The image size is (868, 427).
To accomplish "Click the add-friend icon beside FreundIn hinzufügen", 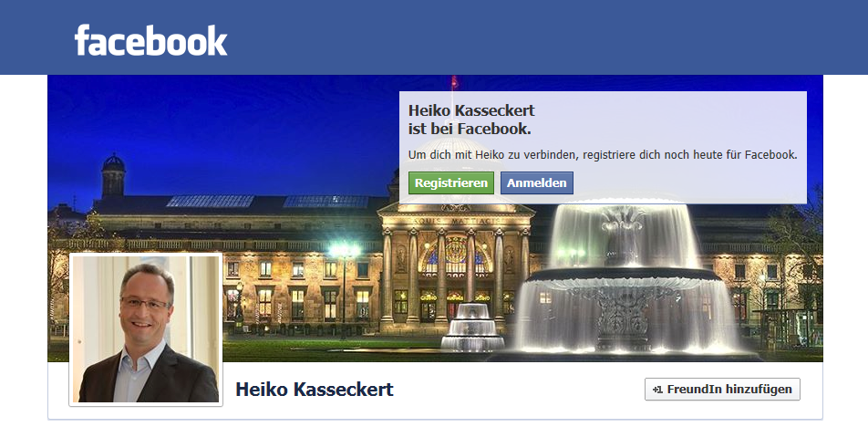I will (657, 390).
